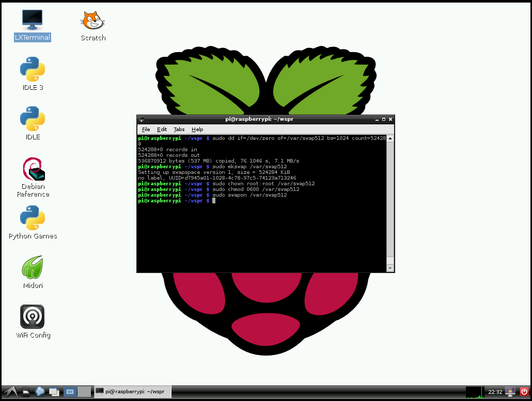Select the Python Games desktop icon
The height and width of the screenshot is (401, 532).
click(x=33, y=222)
